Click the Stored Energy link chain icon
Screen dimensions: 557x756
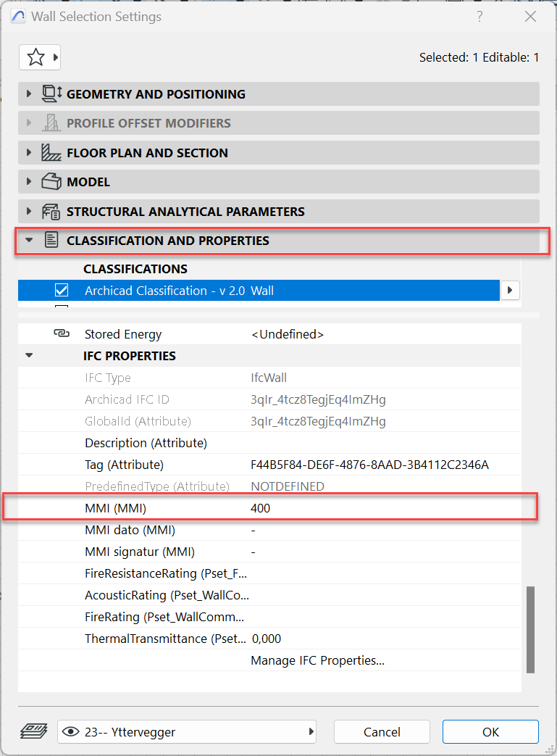pyautogui.click(x=62, y=334)
